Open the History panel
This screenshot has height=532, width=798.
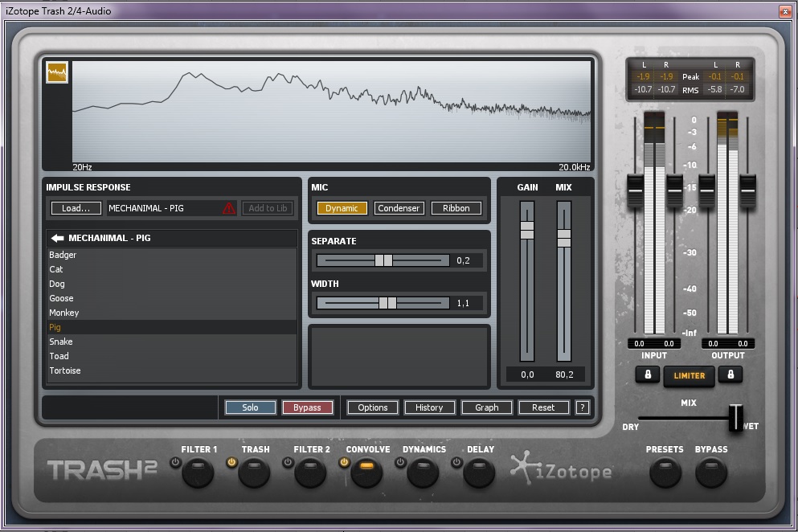pyautogui.click(x=429, y=407)
